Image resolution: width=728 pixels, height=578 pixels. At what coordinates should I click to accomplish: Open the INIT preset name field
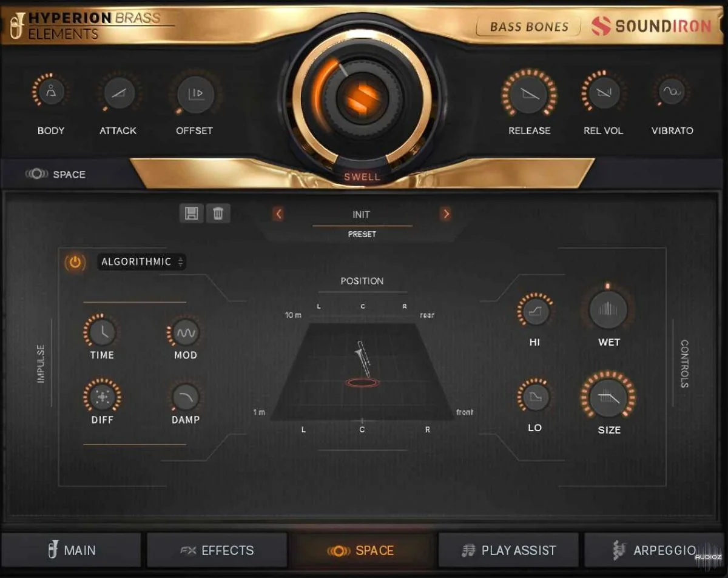click(x=362, y=215)
